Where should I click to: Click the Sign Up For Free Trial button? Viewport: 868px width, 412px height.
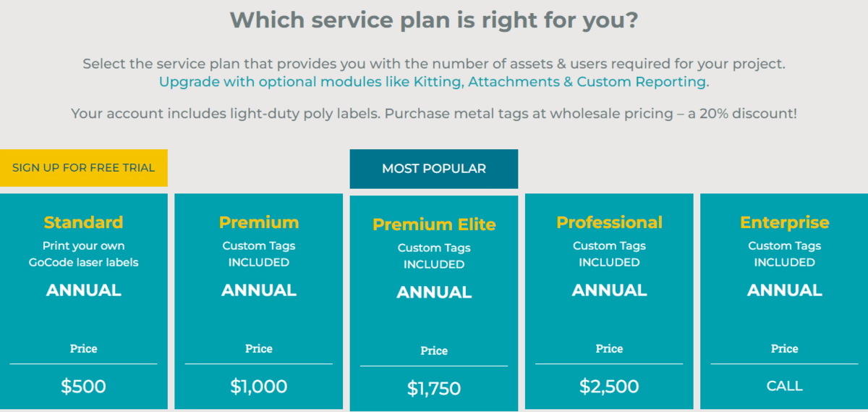tap(84, 168)
